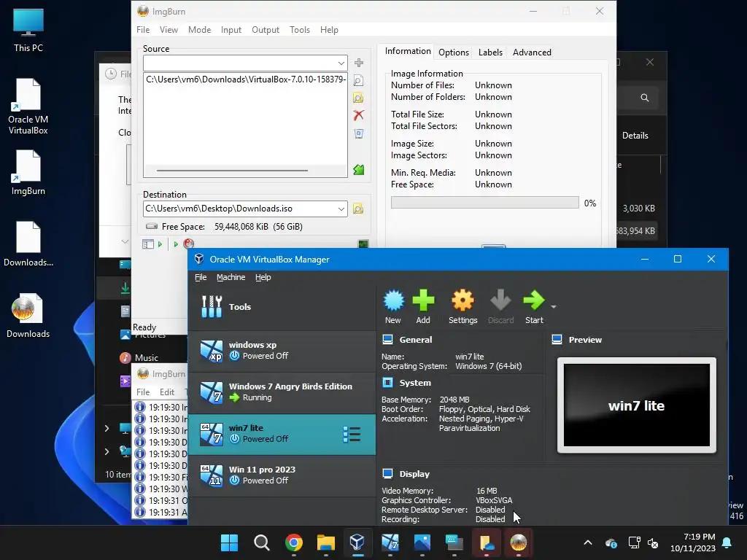Viewport: 747px width, 560px height.
Task: Click the win7 lite preview thumbnail
Action: pyautogui.click(x=636, y=405)
